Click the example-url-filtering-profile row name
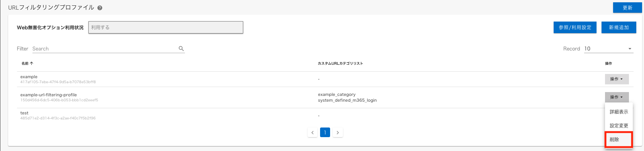644x151 pixels. pos(49,95)
